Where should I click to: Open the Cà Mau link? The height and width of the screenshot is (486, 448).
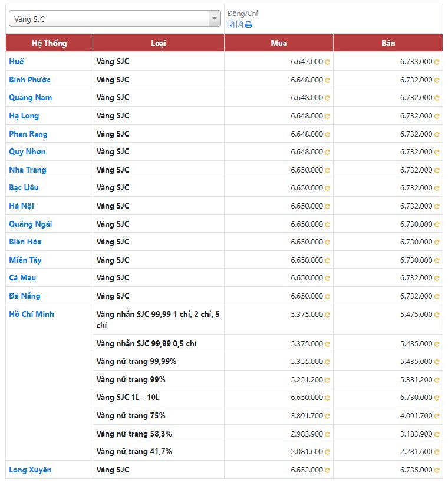point(22,277)
